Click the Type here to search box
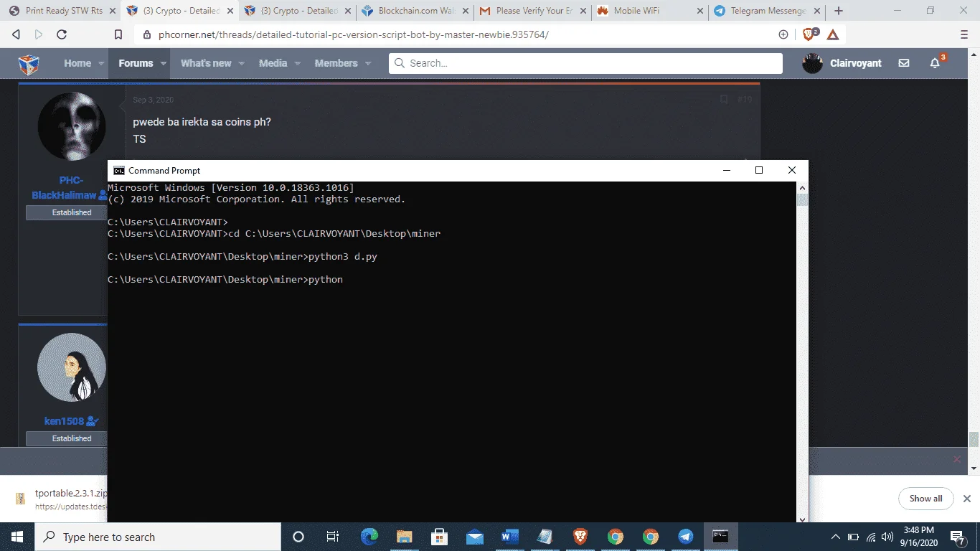980x551 pixels. point(158,537)
